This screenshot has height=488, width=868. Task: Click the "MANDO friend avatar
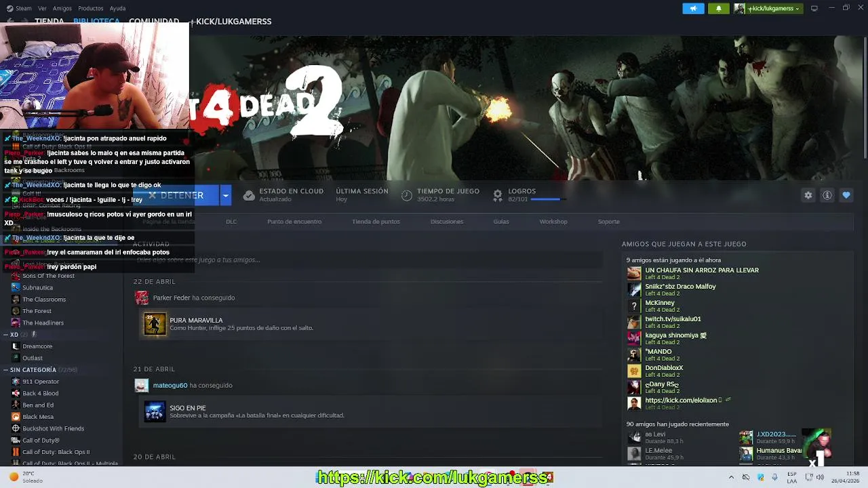click(634, 354)
